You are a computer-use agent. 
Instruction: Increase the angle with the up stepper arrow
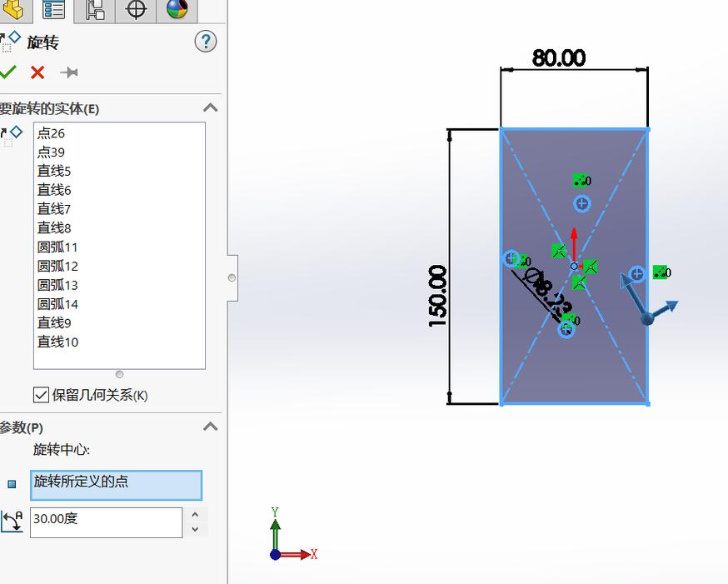point(196,514)
